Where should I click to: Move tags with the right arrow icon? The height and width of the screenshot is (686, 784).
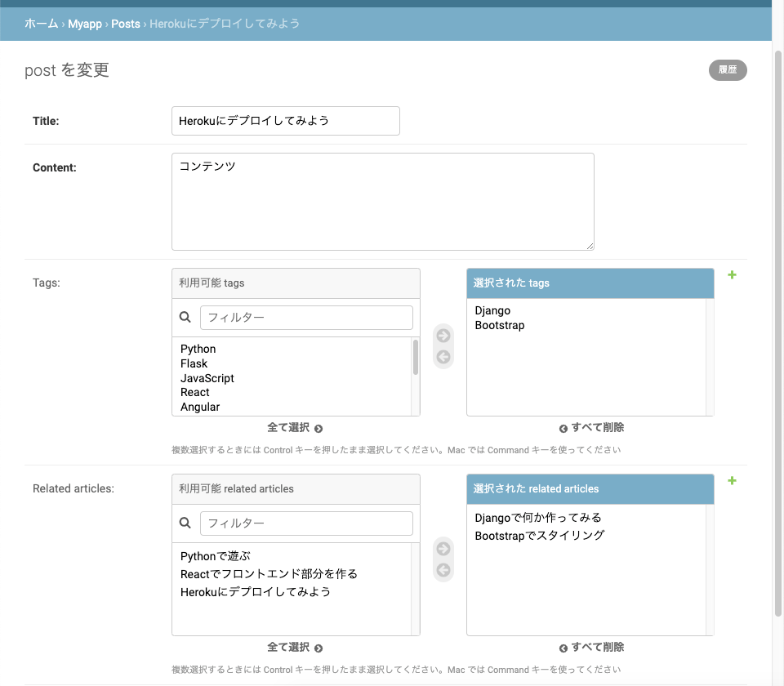[443, 335]
